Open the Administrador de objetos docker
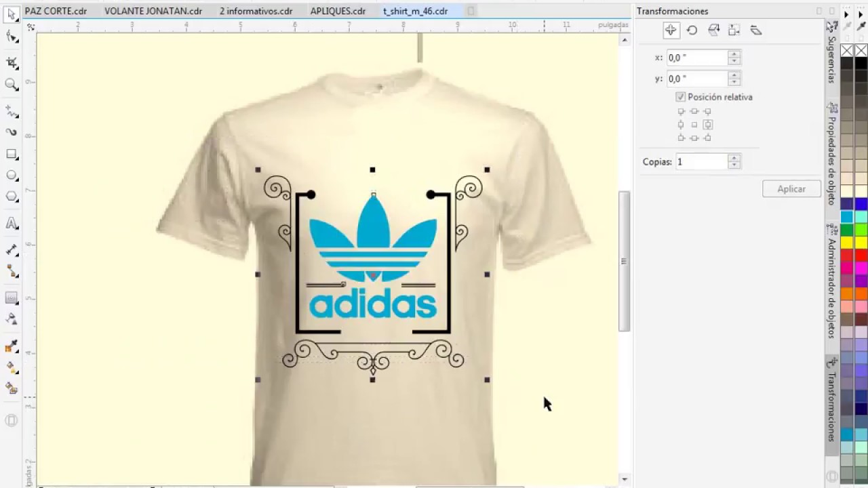The width and height of the screenshot is (868, 488). [x=831, y=282]
